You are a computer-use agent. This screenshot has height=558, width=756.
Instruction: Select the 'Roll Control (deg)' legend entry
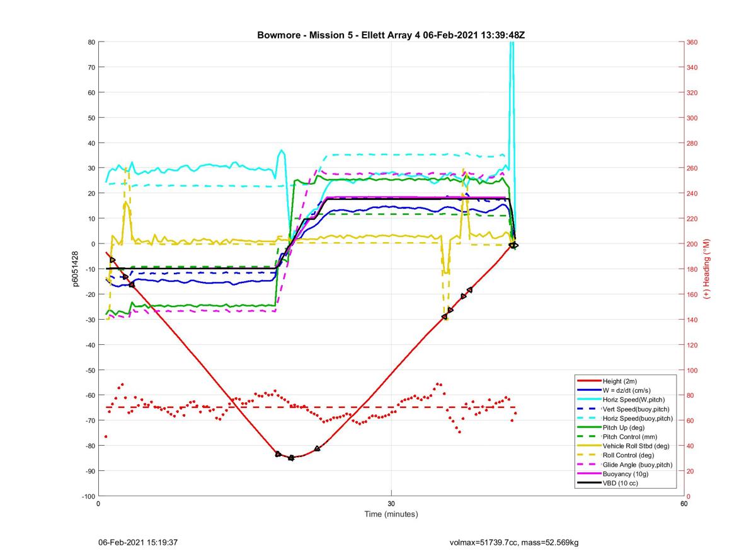coord(628,455)
